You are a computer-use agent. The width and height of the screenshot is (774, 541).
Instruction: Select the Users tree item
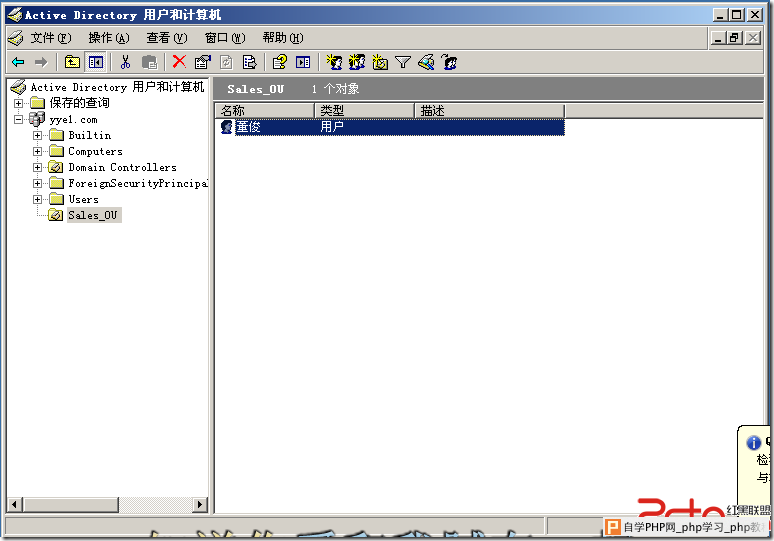tap(83, 199)
